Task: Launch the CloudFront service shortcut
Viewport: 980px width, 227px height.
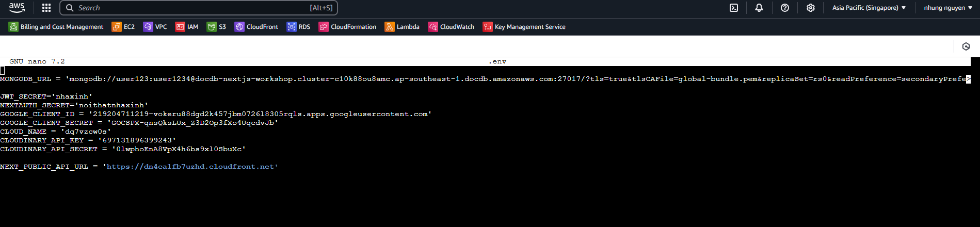Action: click(256, 27)
